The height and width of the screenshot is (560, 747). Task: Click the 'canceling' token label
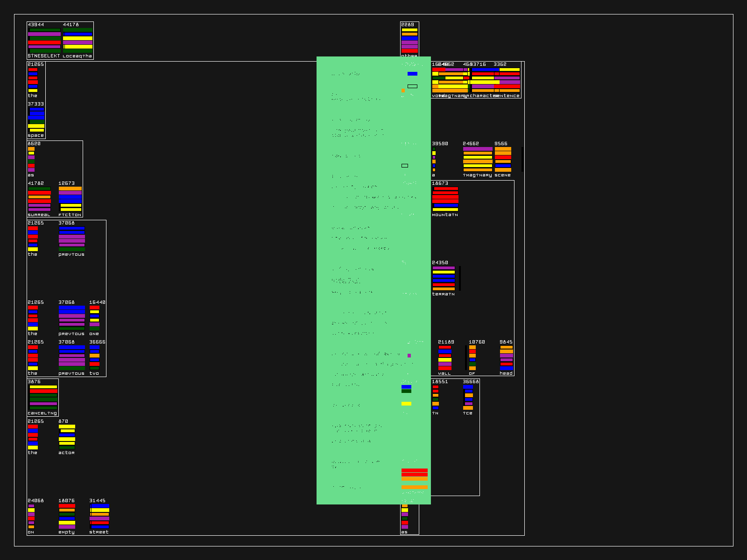42,413
